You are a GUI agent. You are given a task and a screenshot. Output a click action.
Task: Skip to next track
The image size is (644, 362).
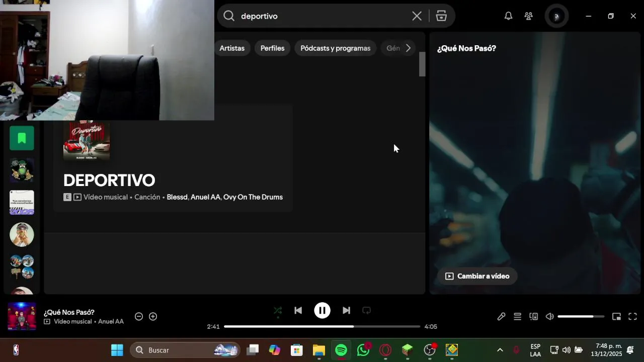346,311
